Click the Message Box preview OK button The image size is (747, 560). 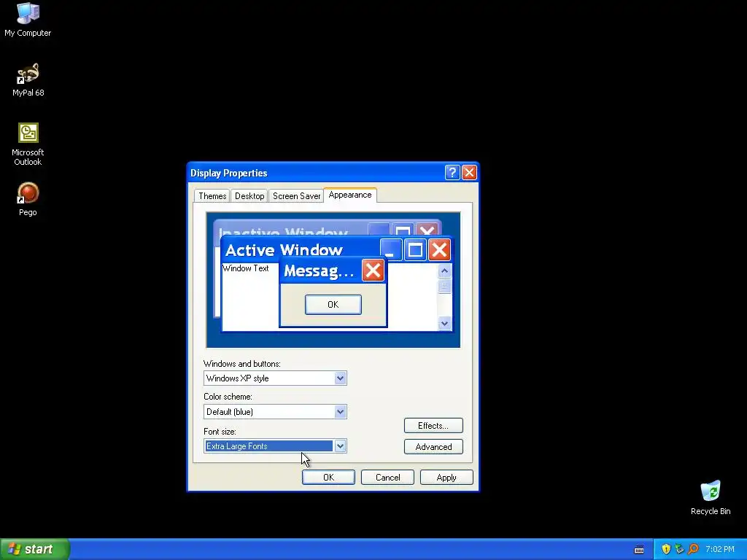tap(333, 304)
